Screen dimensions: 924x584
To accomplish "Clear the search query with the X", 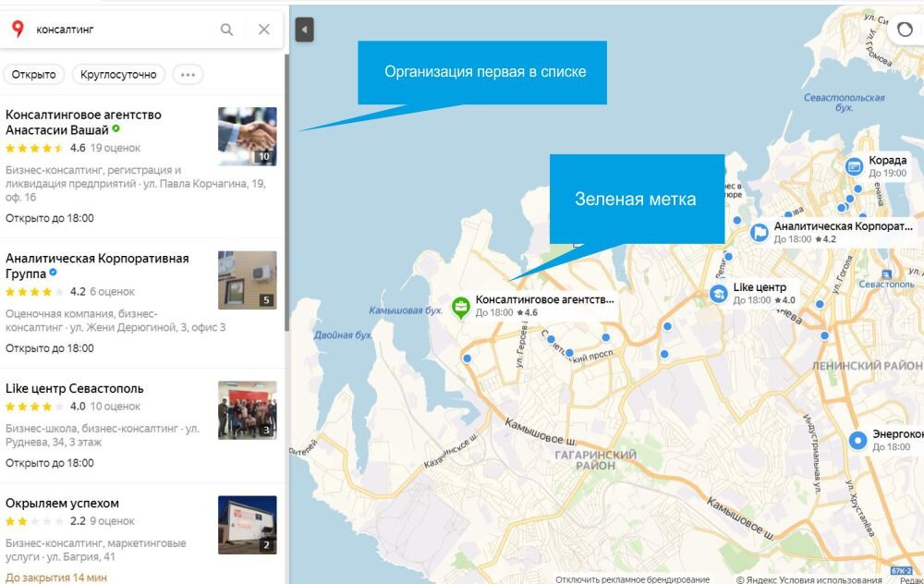I will (264, 30).
